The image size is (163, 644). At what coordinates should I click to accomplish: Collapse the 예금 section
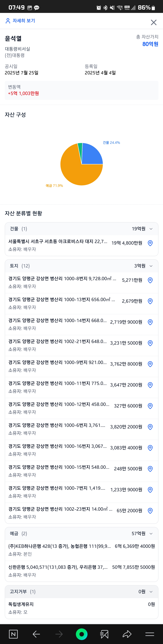(x=151, y=533)
